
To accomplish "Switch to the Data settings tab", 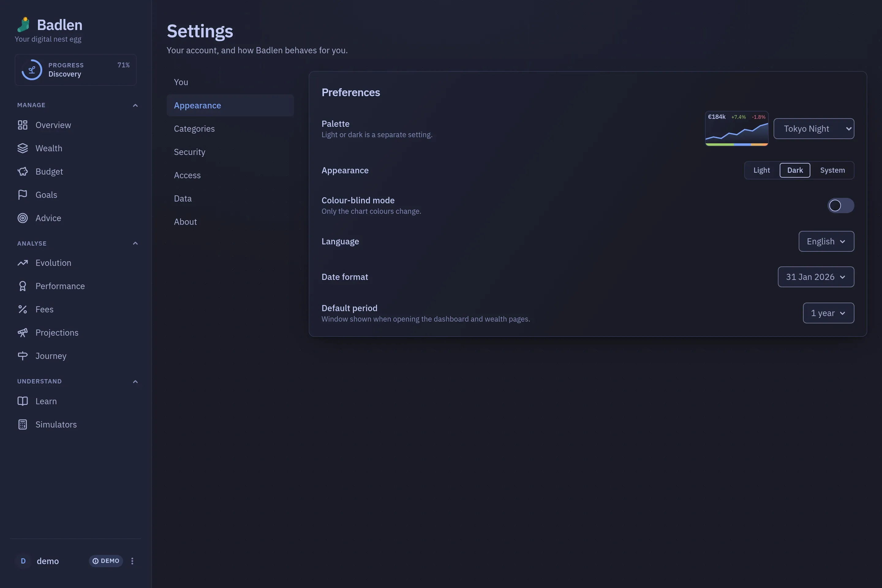I will point(230,198).
